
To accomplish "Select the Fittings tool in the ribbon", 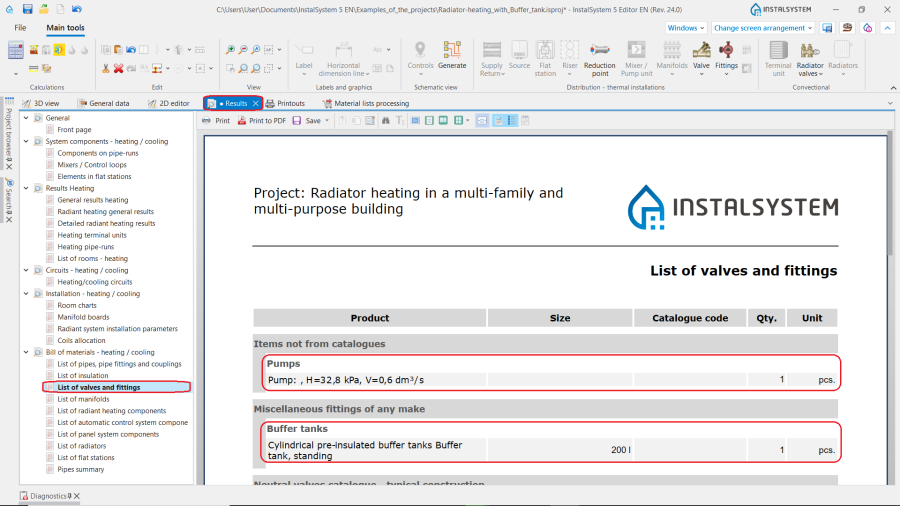I will (726, 59).
